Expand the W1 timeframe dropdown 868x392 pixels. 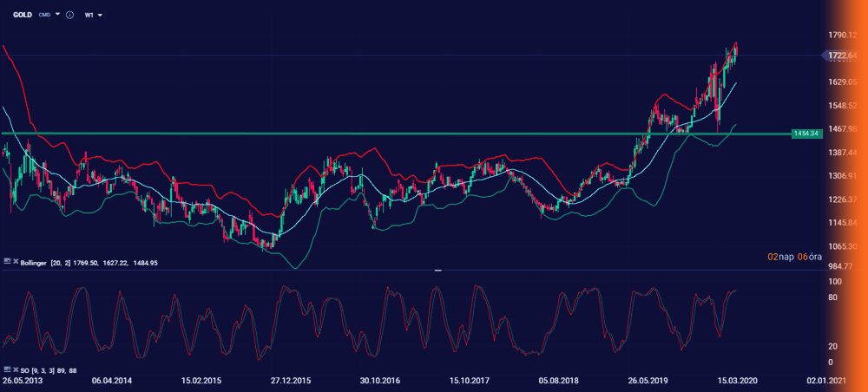coord(94,16)
